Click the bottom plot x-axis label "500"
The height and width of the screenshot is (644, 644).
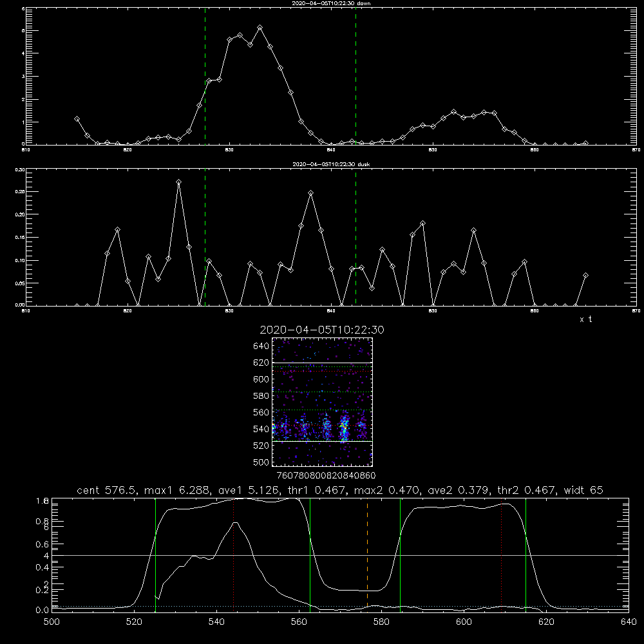click(52, 622)
